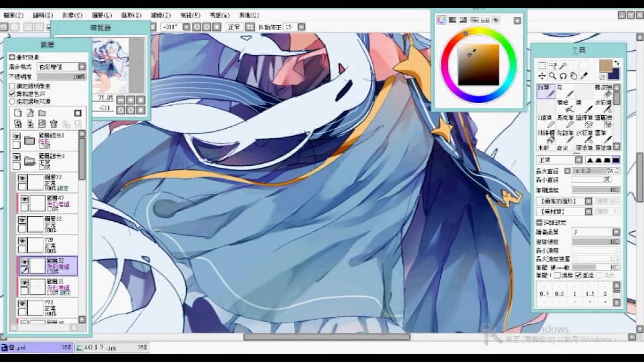This screenshot has height=362, width=644.
Task: Toggle visibility of layer 圖層33
Action: (22, 178)
